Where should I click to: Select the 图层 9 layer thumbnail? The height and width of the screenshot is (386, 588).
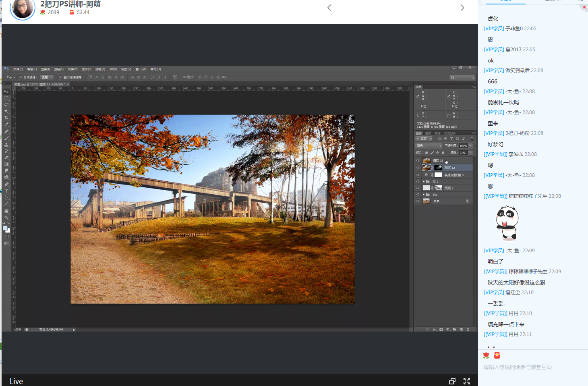427,188
